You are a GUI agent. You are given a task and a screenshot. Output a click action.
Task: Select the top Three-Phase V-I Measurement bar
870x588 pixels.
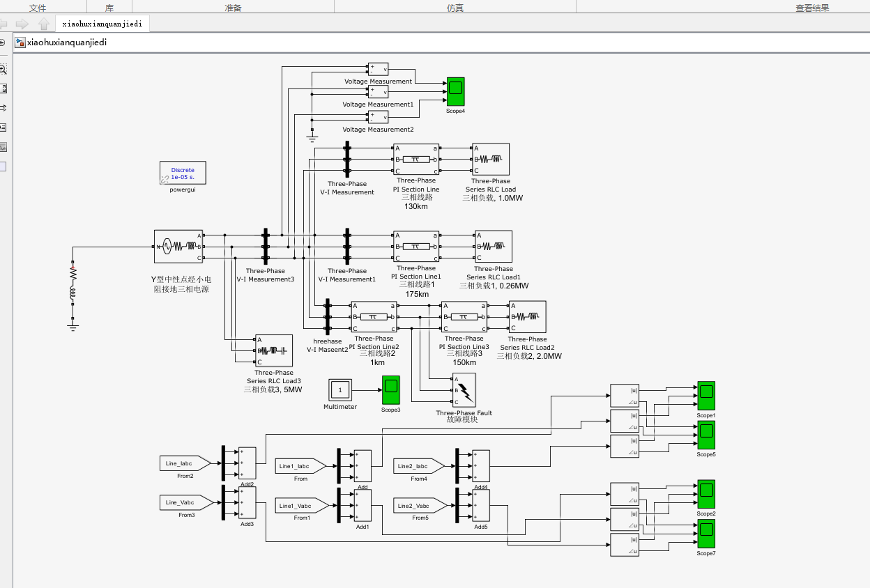[347, 160]
